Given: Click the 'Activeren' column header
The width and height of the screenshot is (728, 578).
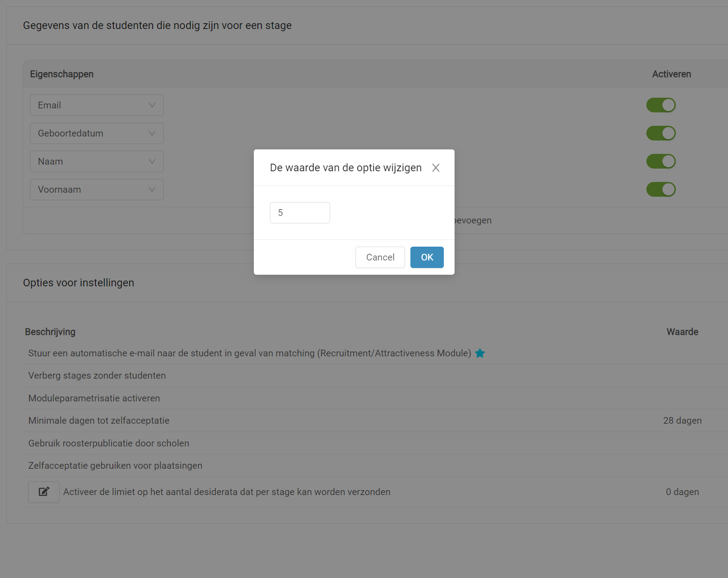Looking at the screenshot, I should [x=671, y=74].
